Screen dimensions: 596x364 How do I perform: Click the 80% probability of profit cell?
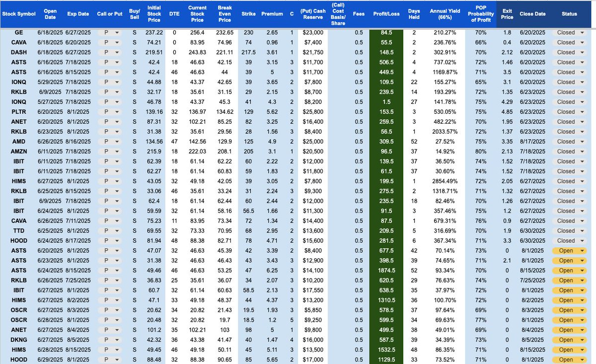click(x=481, y=151)
